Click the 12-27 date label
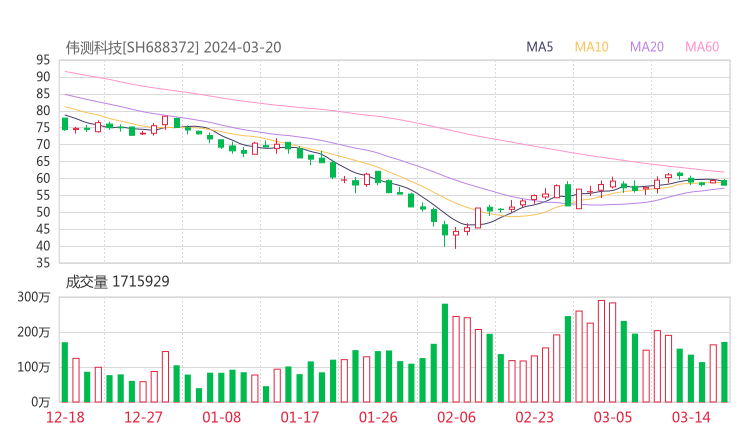Screen dimensions: 740x440 (x=143, y=417)
